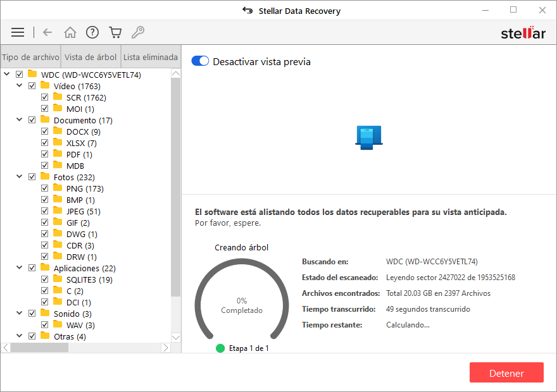Image resolution: width=557 pixels, height=392 pixels.
Task: Click vertical scrollbar down arrow
Action: tap(176, 338)
